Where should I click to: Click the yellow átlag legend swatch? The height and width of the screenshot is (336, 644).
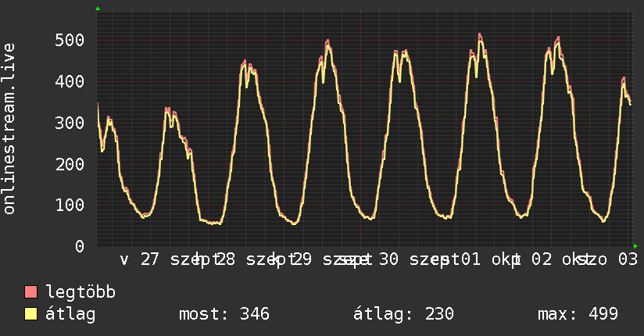coord(30,314)
